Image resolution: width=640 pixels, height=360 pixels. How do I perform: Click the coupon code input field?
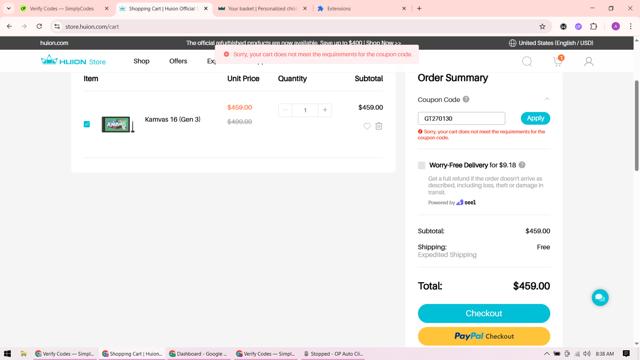(x=461, y=118)
